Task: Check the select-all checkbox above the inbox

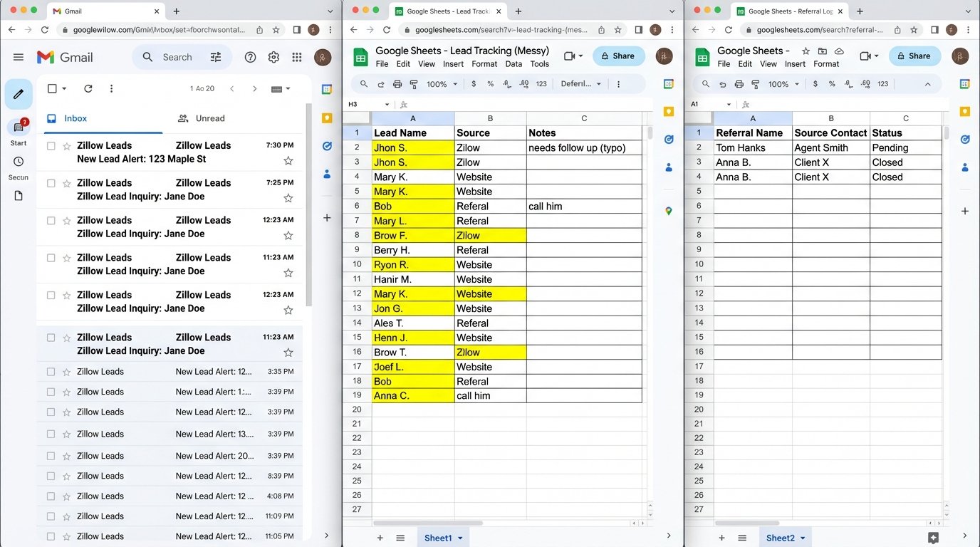Action: [x=51, y=88]
